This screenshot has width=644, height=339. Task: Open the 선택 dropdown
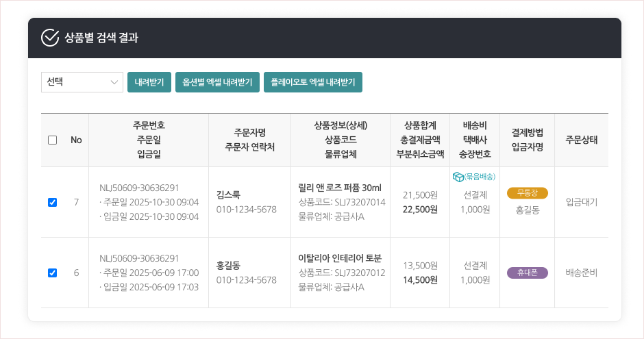point(82,82)
